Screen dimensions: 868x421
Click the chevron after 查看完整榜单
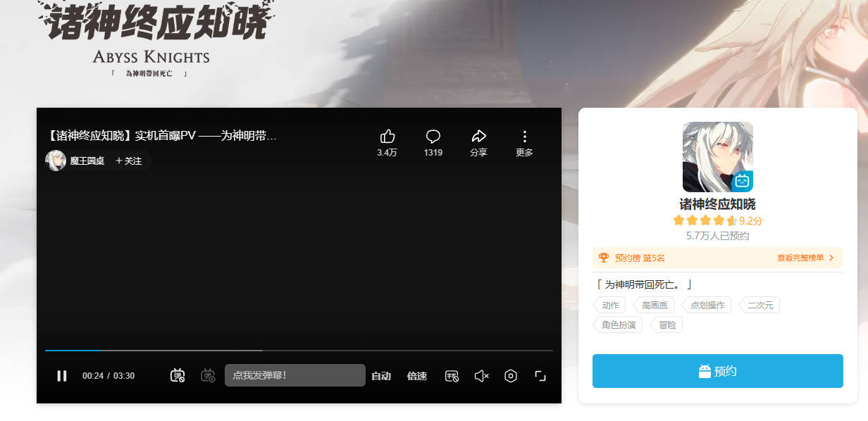click(x=831, y=258)
